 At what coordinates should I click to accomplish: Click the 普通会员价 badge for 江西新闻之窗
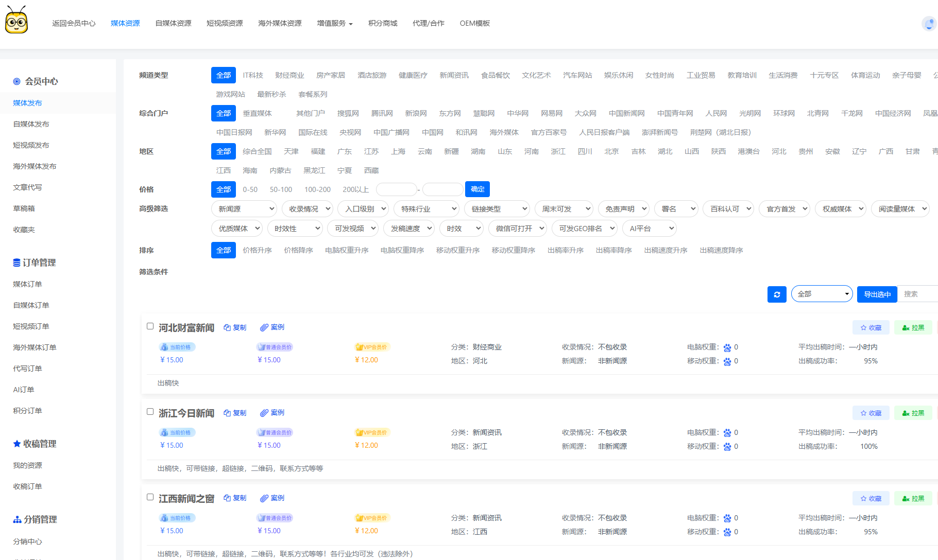(276, 518)
